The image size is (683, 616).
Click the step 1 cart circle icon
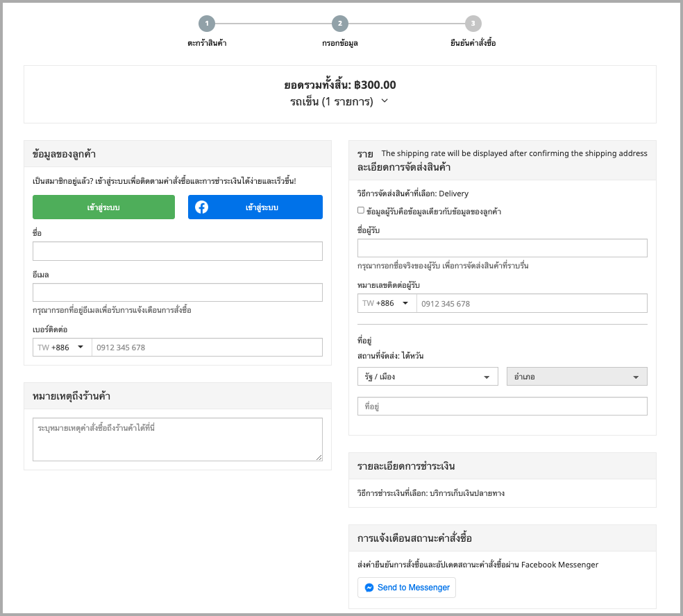(x=207, y=24)
